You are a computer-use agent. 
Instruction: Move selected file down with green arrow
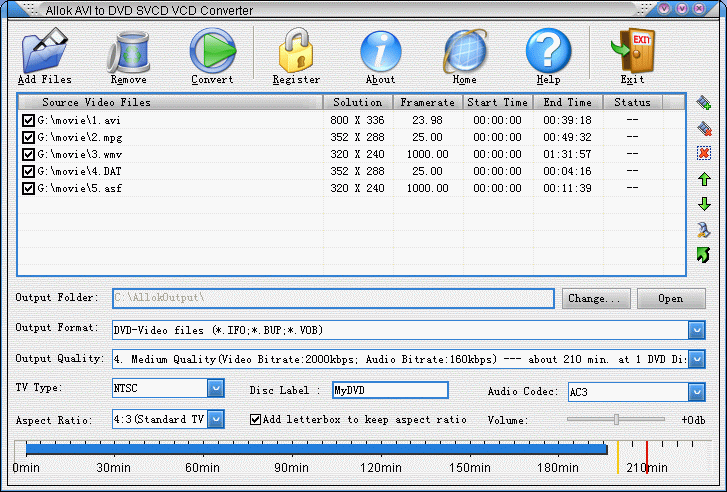704,204
